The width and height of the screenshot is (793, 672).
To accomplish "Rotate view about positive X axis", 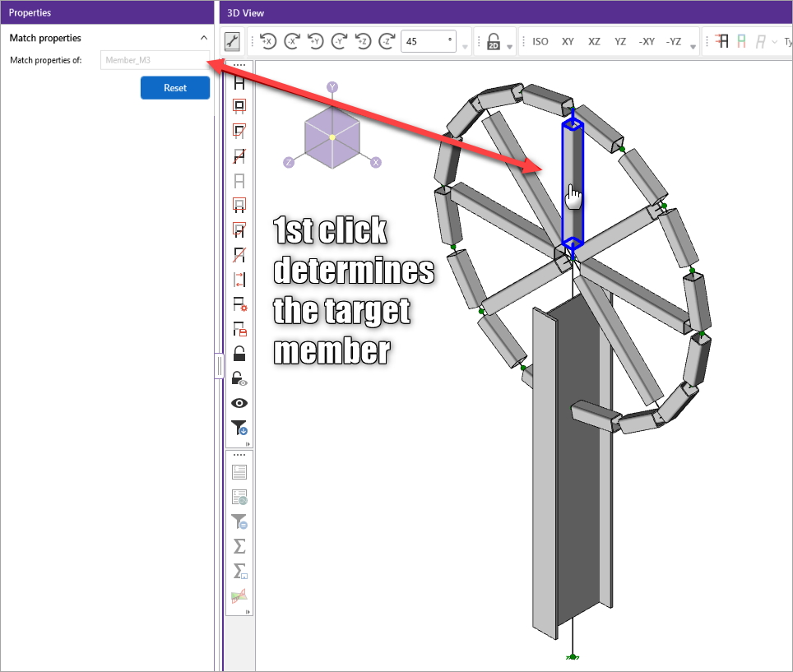I will (267, 41).
